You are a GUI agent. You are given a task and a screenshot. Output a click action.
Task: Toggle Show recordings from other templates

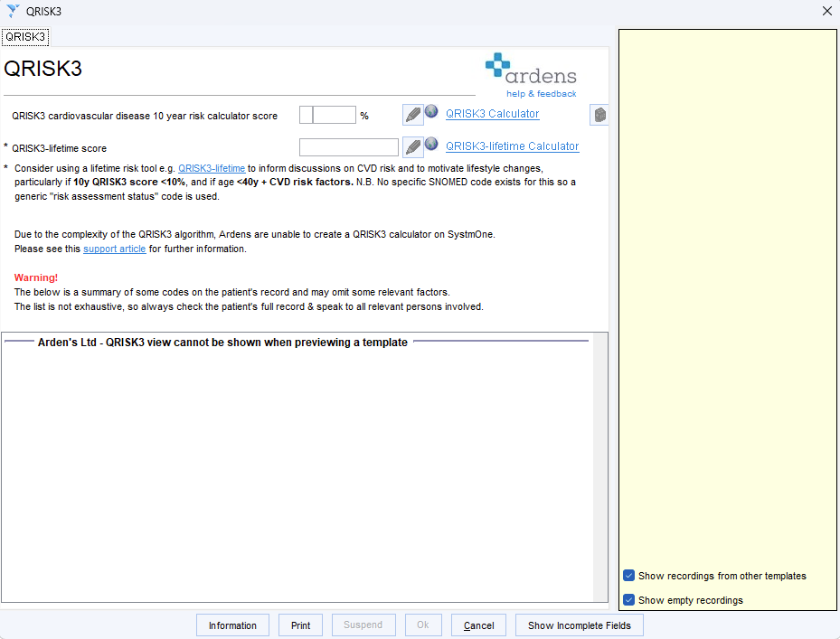point(629,576)
